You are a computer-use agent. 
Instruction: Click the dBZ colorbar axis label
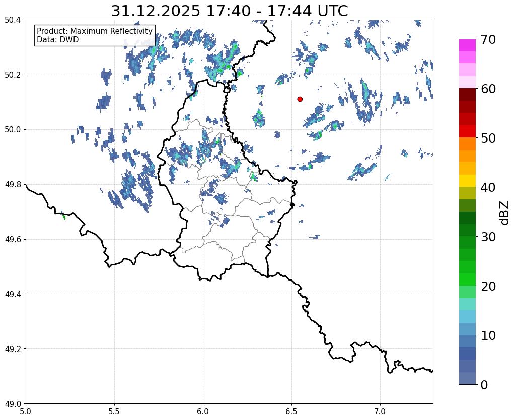[505, 213]
